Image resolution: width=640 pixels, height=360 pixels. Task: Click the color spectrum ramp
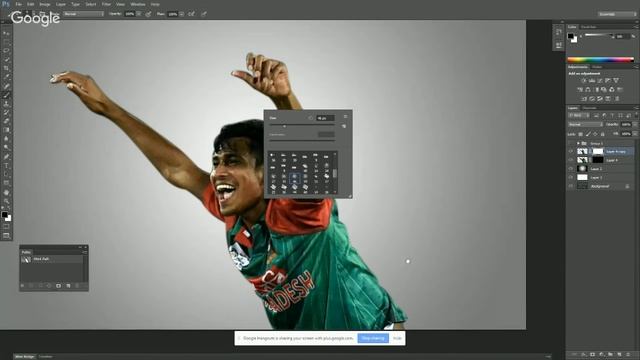[600, 60]
